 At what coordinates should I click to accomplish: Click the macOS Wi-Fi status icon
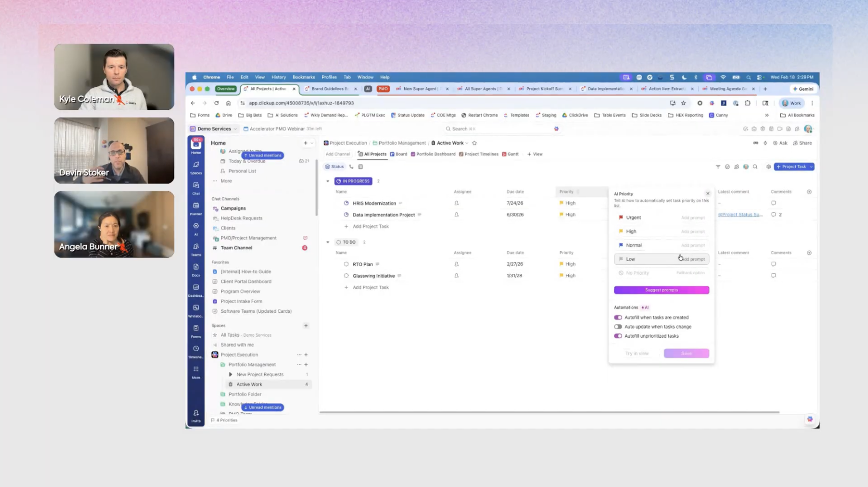[x=723, y=77]
